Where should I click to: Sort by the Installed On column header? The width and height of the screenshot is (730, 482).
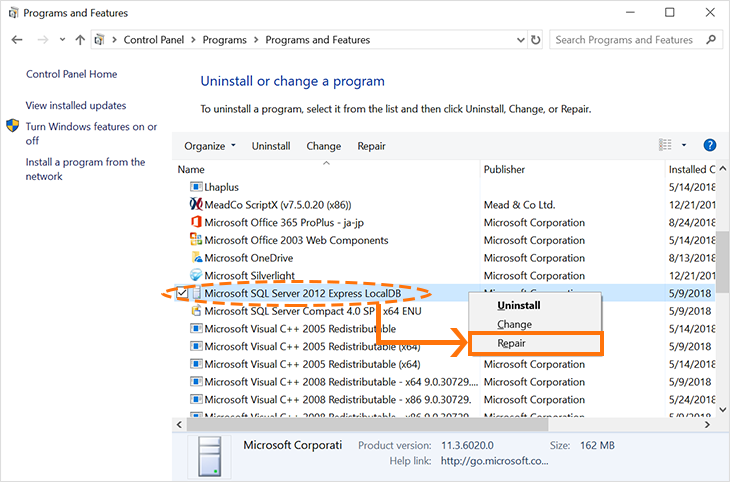coord(691,170)
